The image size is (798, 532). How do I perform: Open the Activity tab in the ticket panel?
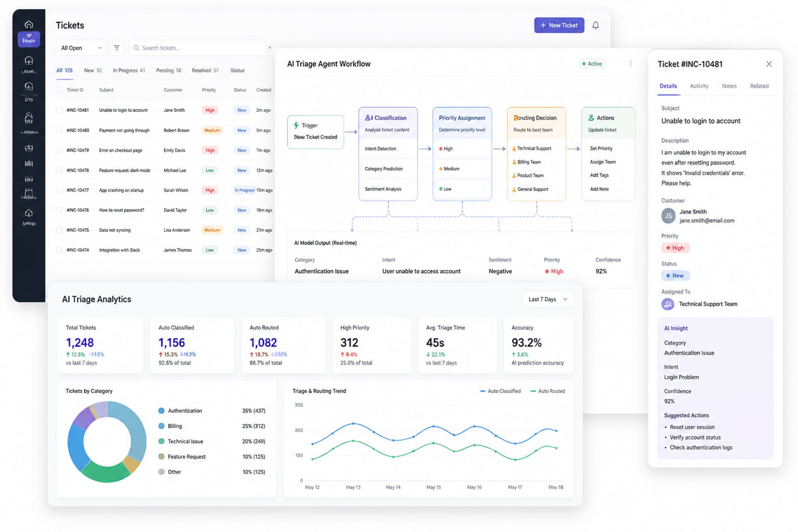[699, 86]
